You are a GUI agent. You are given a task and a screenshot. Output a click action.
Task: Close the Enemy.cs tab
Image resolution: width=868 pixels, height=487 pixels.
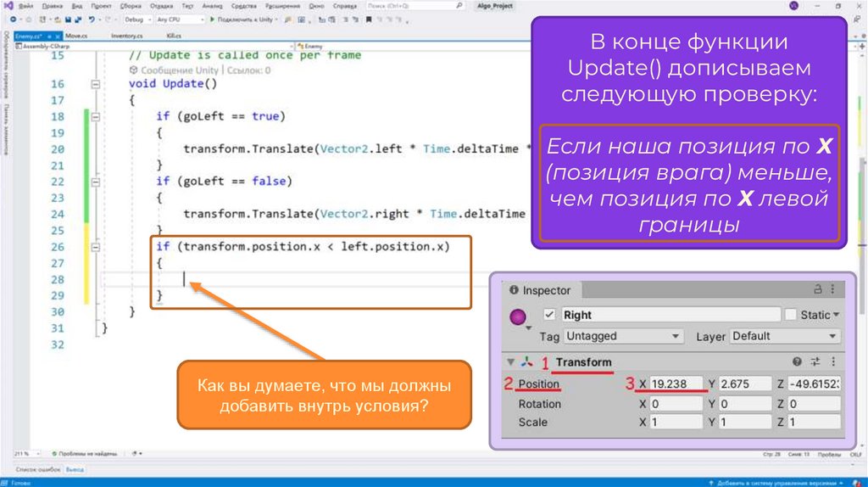pos(58,36)
